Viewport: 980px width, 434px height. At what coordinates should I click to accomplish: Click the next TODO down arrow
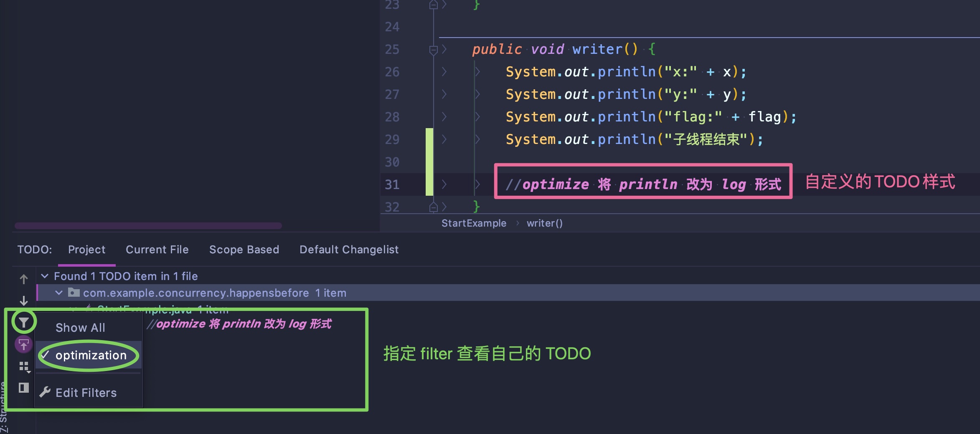coord(24,300)
